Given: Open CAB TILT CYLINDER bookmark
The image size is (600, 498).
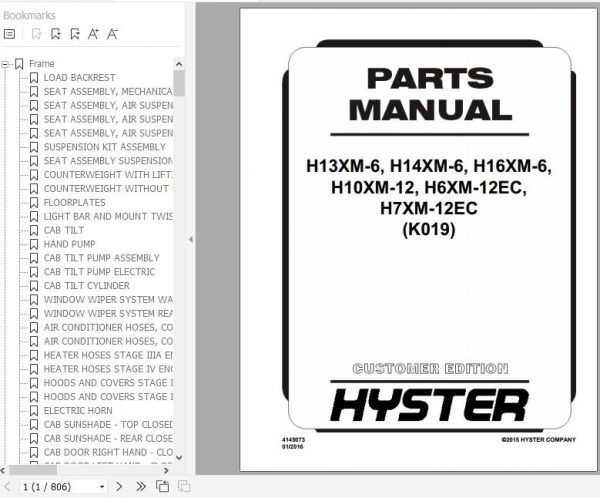Looking at the screenshot, I should [x=86, y=286].
